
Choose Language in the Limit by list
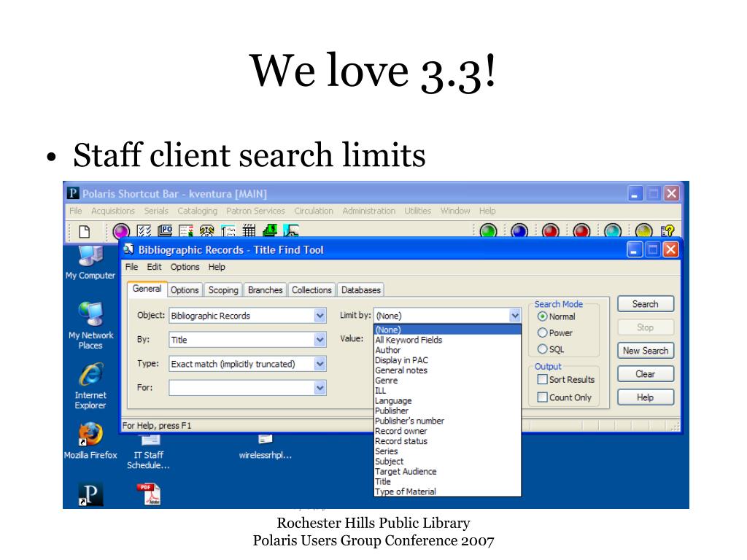447,401
